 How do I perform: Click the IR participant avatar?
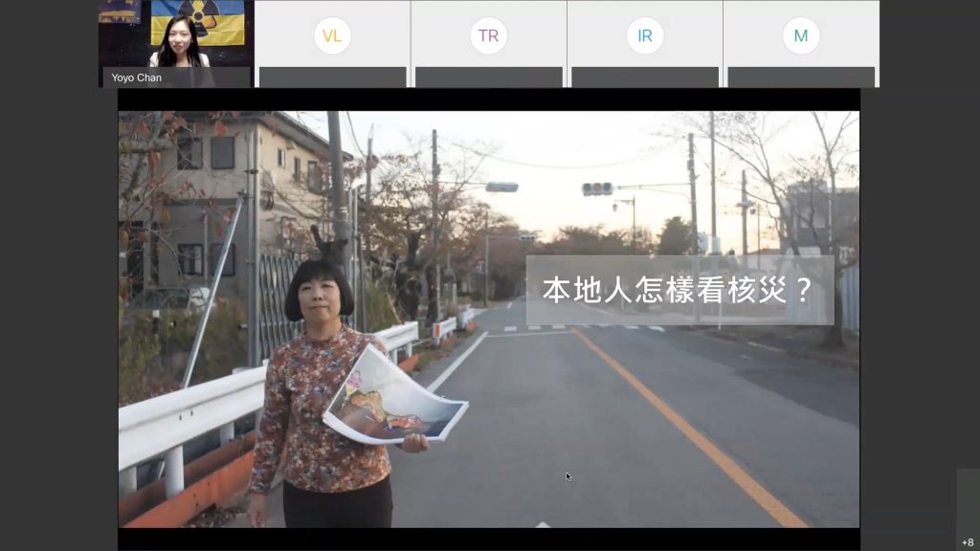(x=644, y=35)
